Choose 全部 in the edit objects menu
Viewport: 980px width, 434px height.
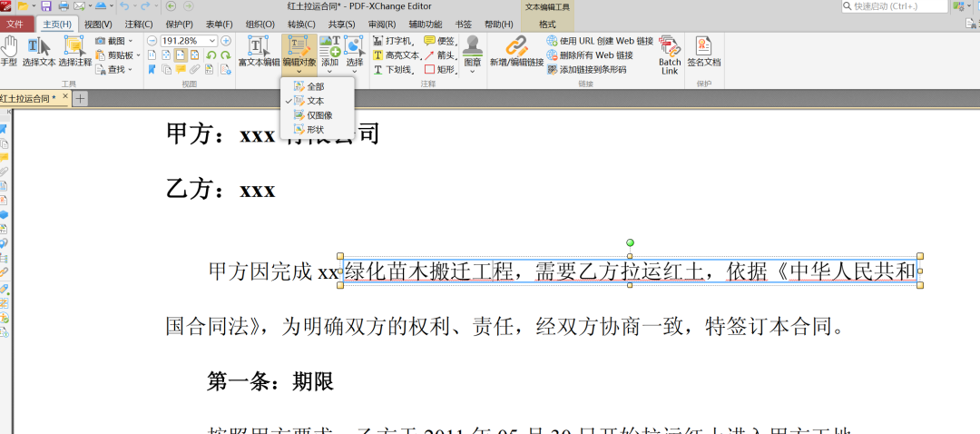[x=314, y=86]
